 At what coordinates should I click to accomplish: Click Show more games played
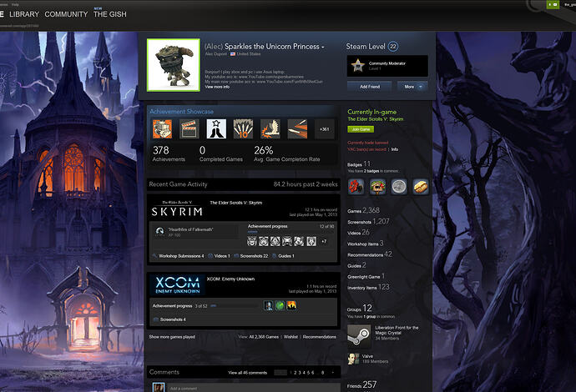172,337
